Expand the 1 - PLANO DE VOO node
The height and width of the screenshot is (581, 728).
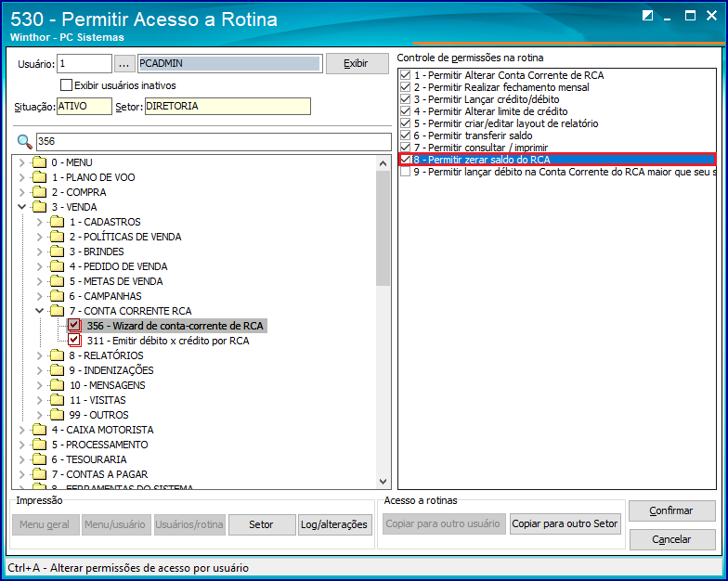point(21,177)
